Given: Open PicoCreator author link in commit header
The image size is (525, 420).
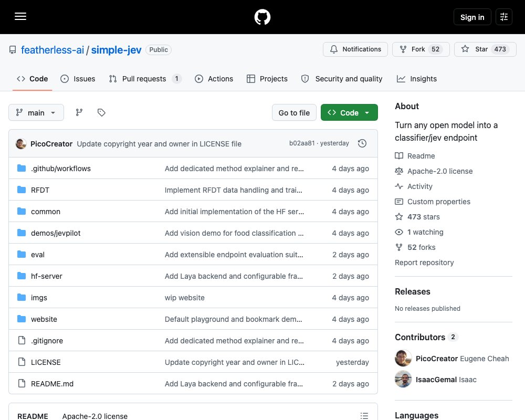Looking at the screenshot, I should pos(51,144).
